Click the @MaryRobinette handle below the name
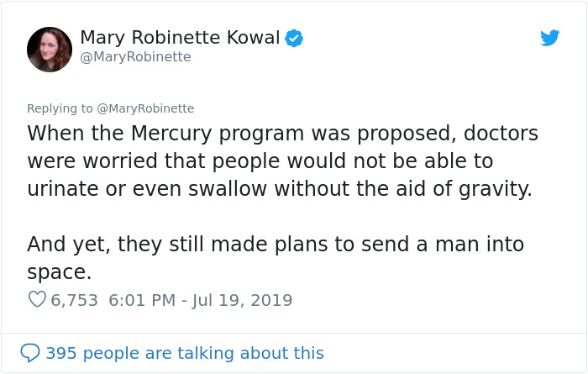The height and width of the screenshot is (374, 588). [x=136, y=56]
